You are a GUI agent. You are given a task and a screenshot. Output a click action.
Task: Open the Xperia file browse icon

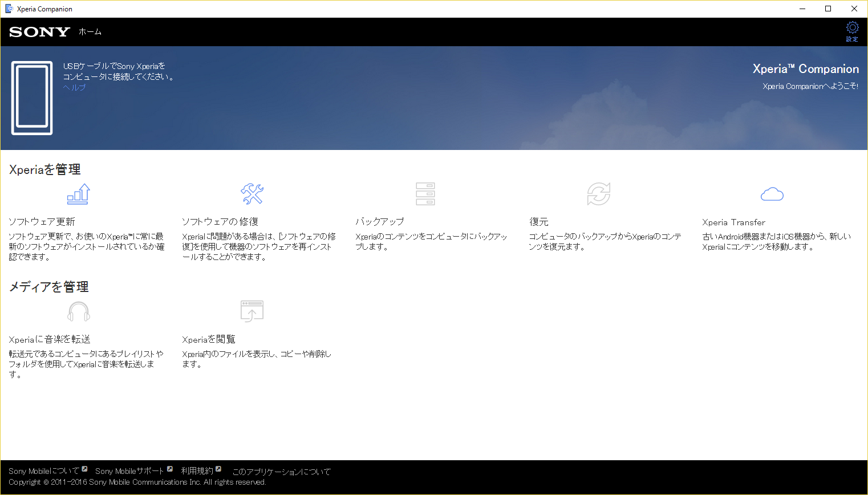coord(252,311)
